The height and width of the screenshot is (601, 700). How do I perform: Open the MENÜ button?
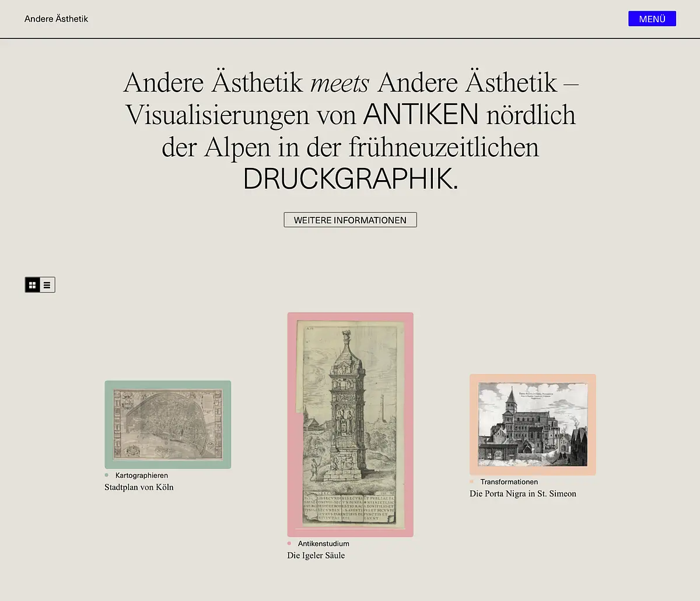652,19
